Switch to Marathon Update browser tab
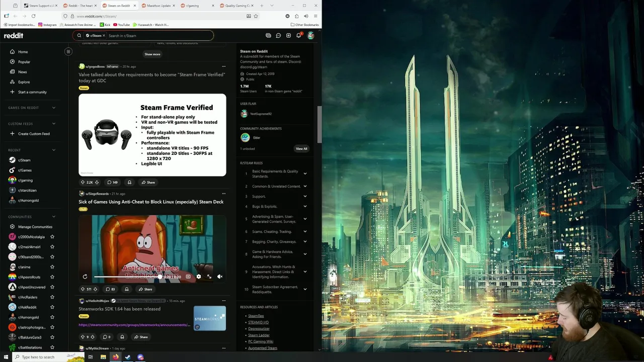This screenshot has height=362, width=644. coord(158,6)
